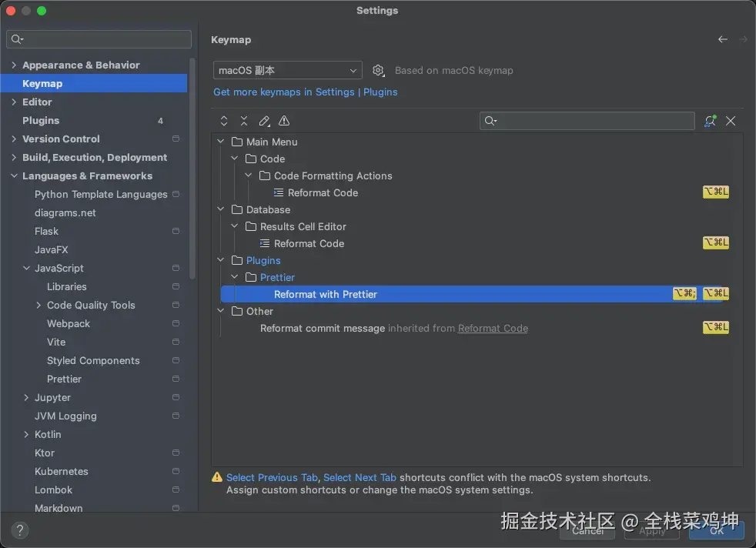Image resolution: width=756 pixels, height=548 pixels.
Task: Click the Plugins folder icon in keymap tree
Action: 237,260
